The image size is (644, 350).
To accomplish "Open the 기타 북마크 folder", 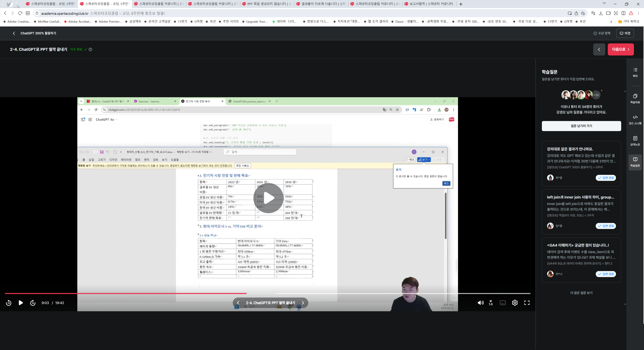I will 629,21.
